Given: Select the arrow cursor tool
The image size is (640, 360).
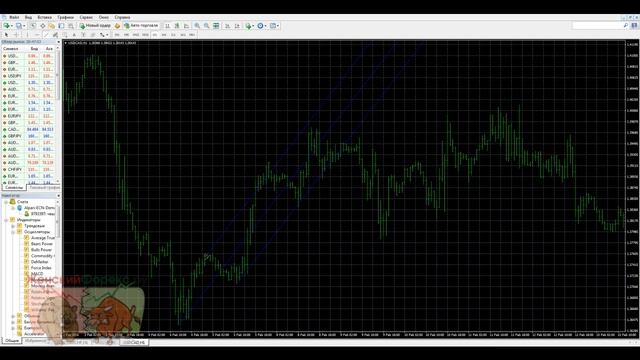Looking at the screenshot, I should [7, 35].
